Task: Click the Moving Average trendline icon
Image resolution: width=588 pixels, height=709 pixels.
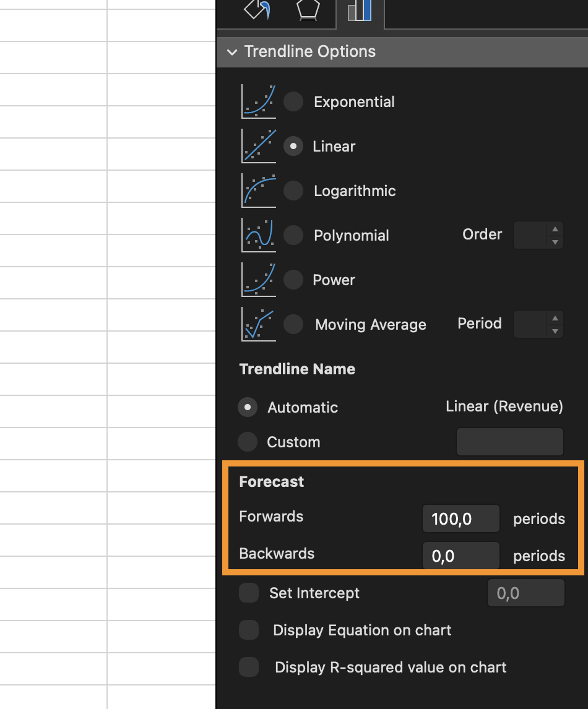Action: tap(259, 324)
